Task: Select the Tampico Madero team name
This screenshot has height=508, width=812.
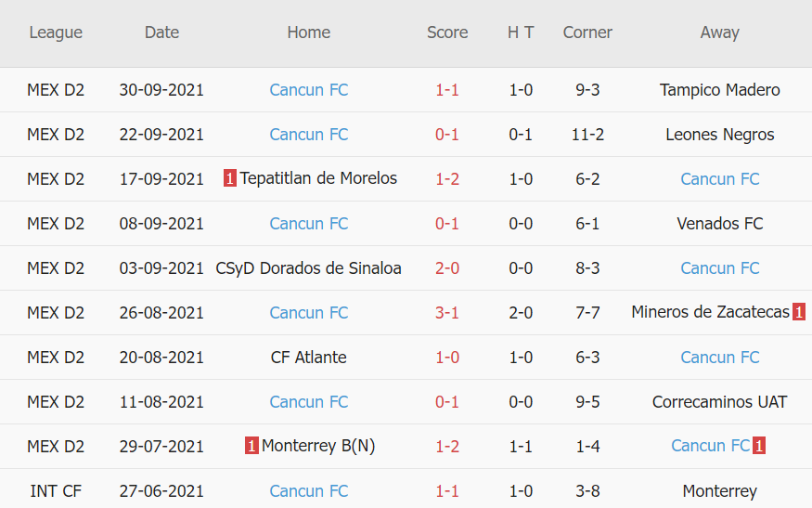Action: point(719,90)
